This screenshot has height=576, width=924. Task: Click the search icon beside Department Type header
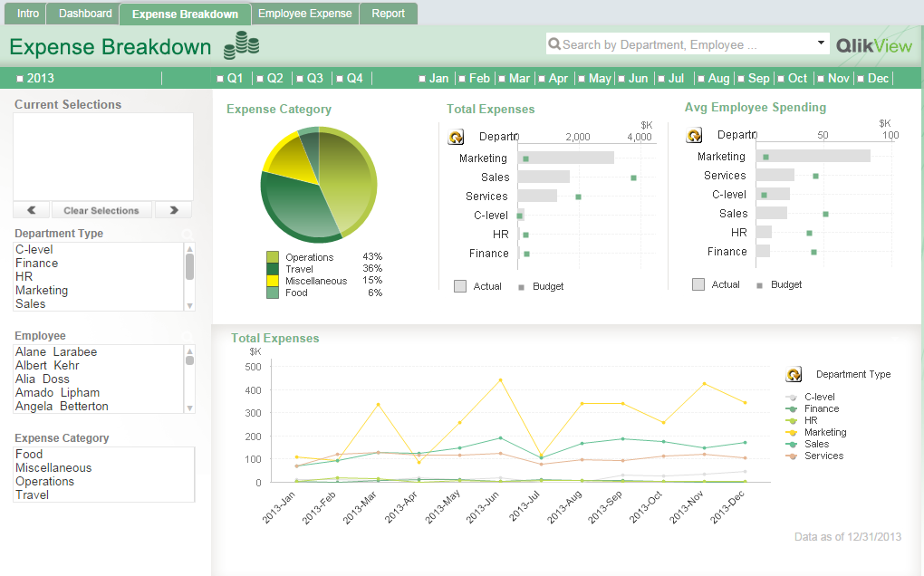click(187, 233)
